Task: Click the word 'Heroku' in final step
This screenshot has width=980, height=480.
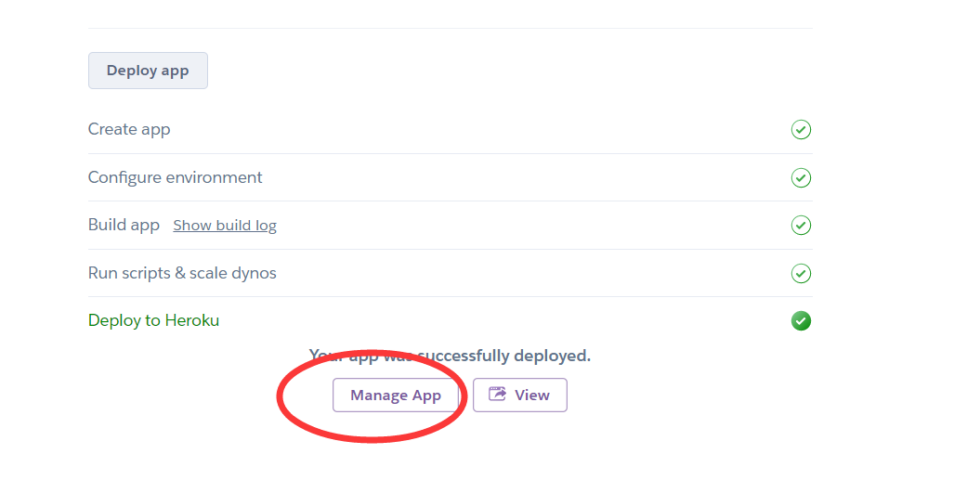Action: coord(192,320)
